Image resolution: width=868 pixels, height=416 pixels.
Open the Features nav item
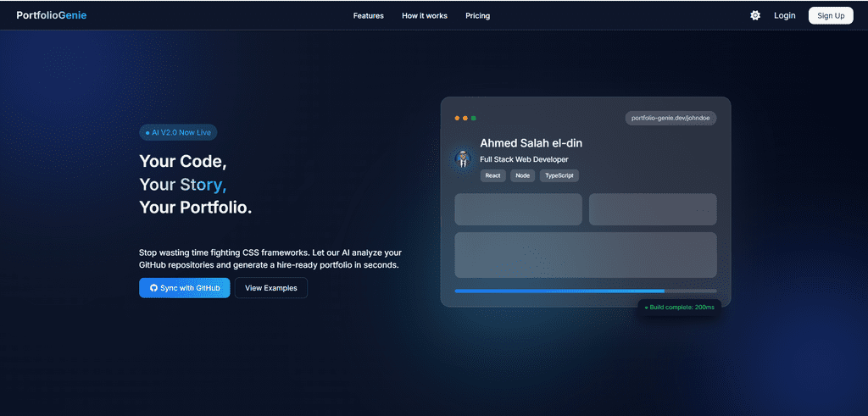pos(368,15)
